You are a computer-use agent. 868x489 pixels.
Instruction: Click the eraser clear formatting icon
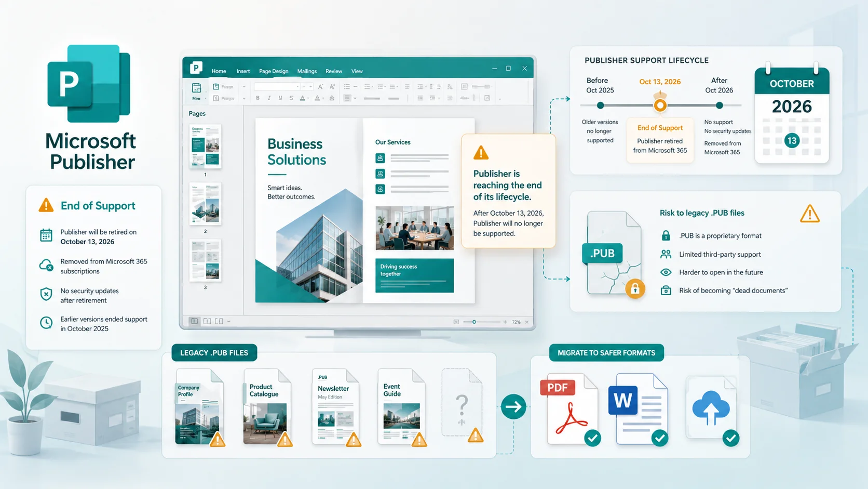coord(332,98)
